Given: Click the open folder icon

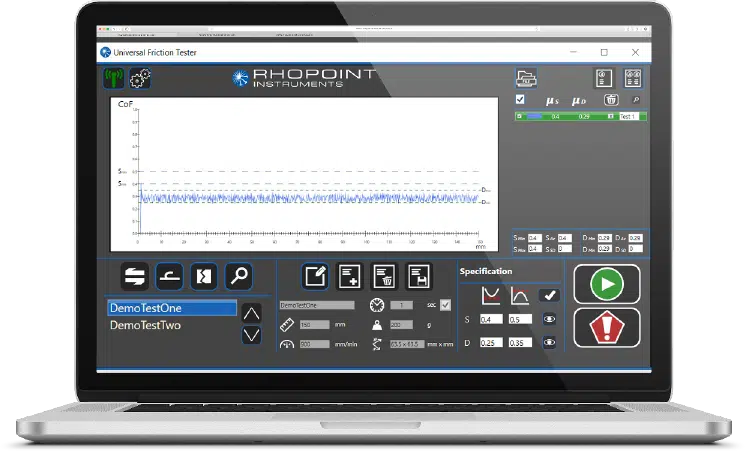Looking at the screenshot, I should pyautogui.click(x=526, y=79).
